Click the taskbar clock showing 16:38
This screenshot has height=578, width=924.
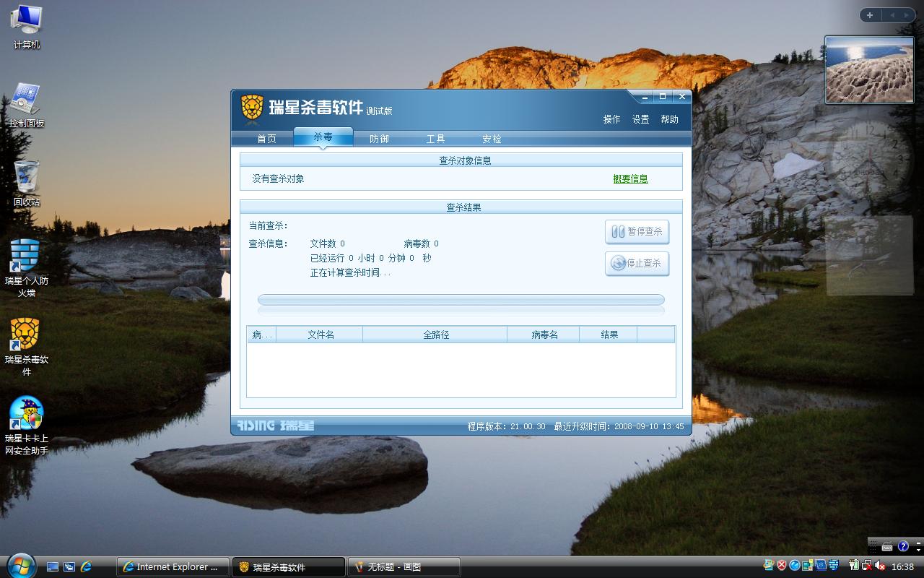click(903, 567)
